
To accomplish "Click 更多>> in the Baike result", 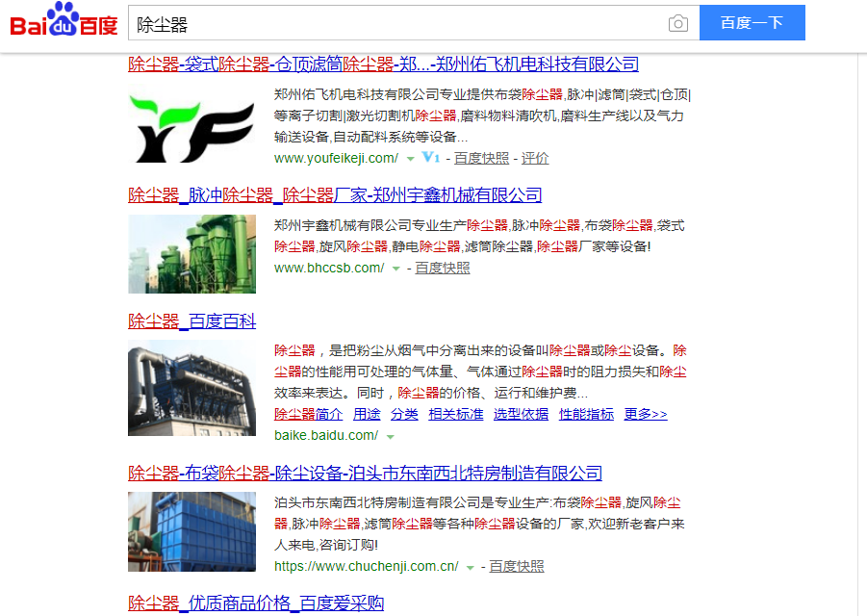I will click(645, 414).
